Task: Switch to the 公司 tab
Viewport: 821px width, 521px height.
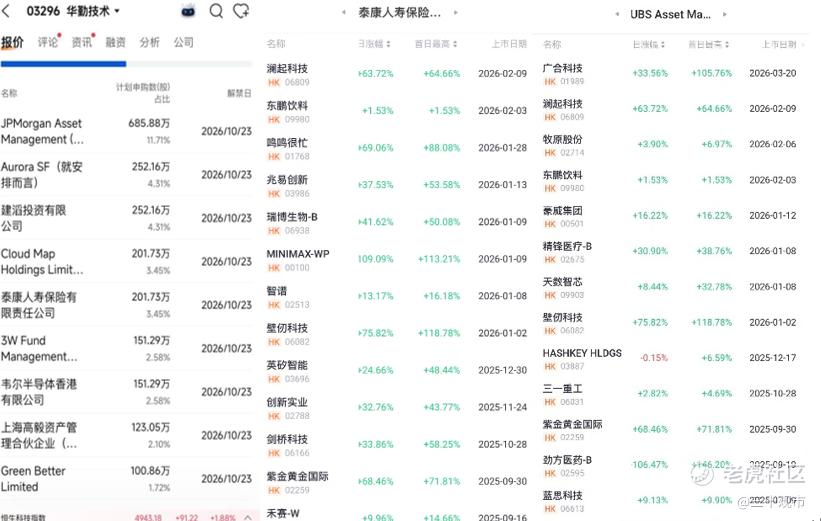Action: point(183,42)
